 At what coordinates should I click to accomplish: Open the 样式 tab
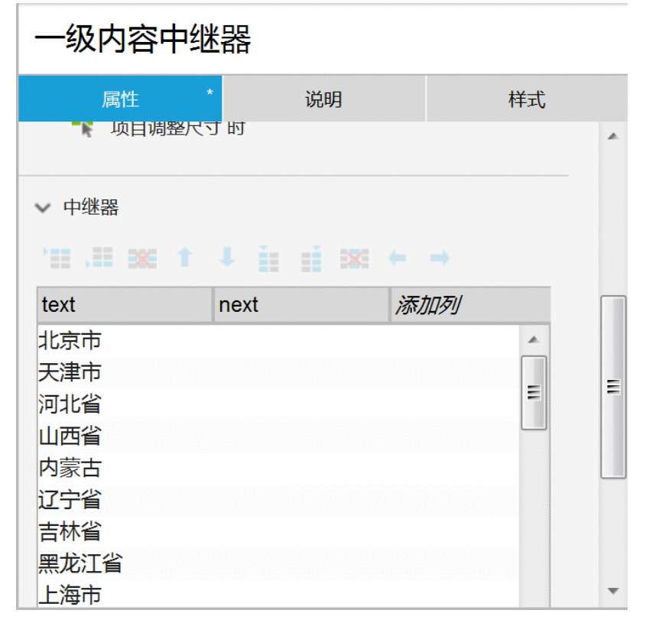(527, 99)
